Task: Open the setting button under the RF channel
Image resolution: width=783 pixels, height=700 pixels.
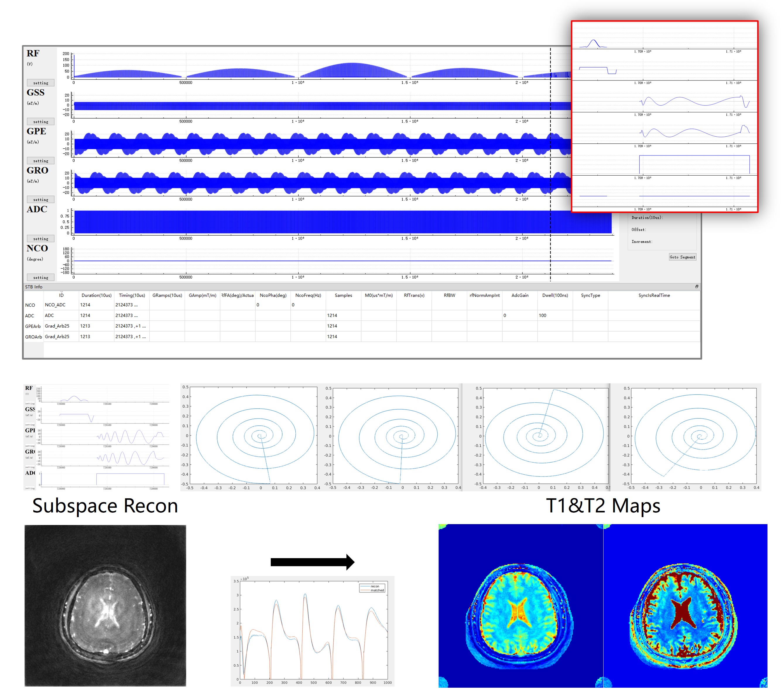Action: 40,83
